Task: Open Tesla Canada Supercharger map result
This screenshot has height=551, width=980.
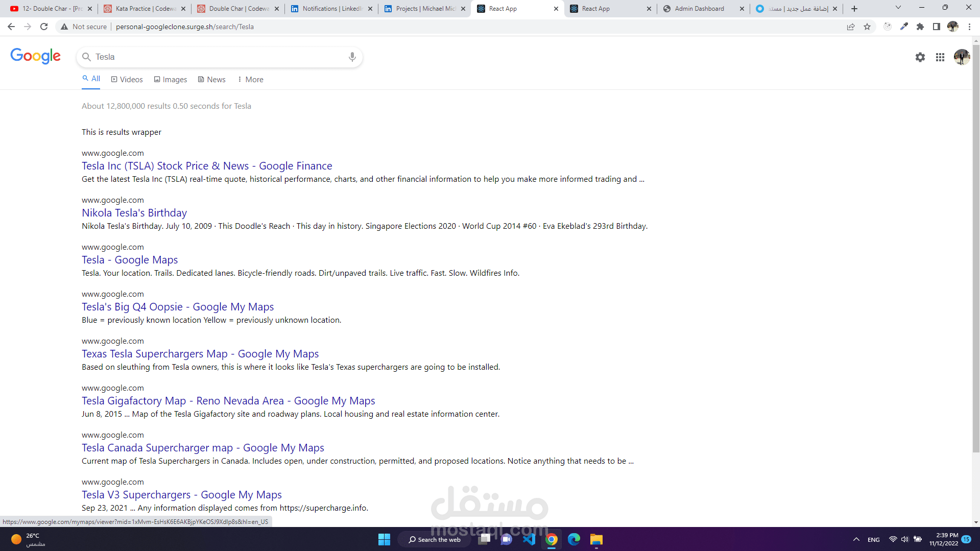Action: point(203,448)
